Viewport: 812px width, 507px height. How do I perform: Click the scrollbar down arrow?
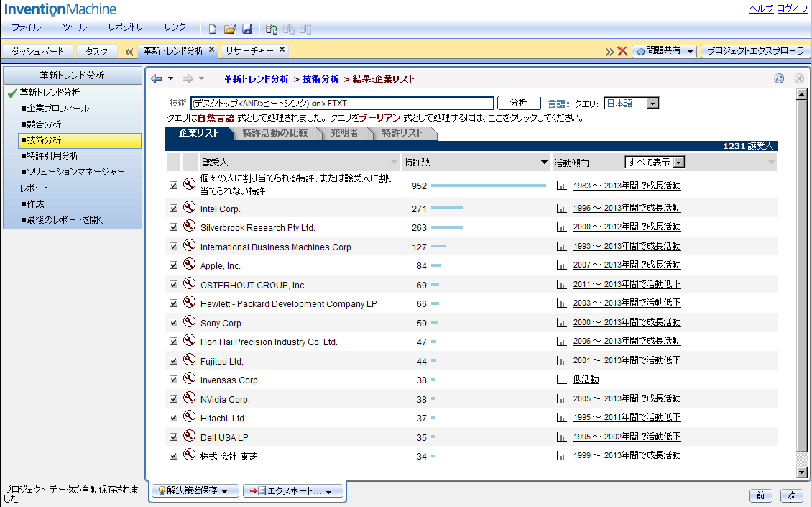click(802, 472)
